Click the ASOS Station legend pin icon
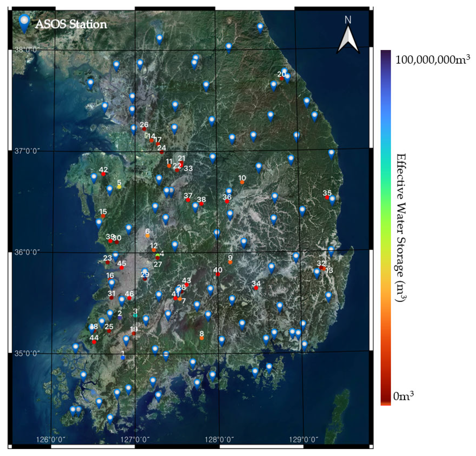 click(x=24, y=23)
